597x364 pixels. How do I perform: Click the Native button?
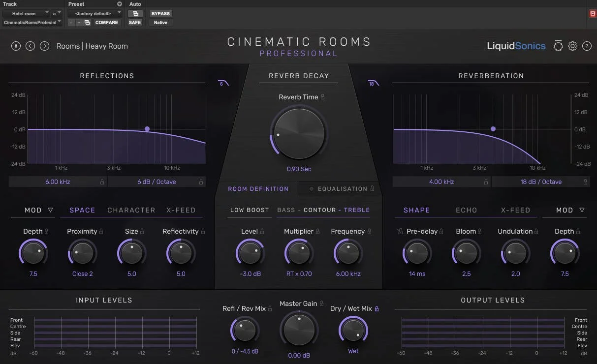click(x=160, y=22)
